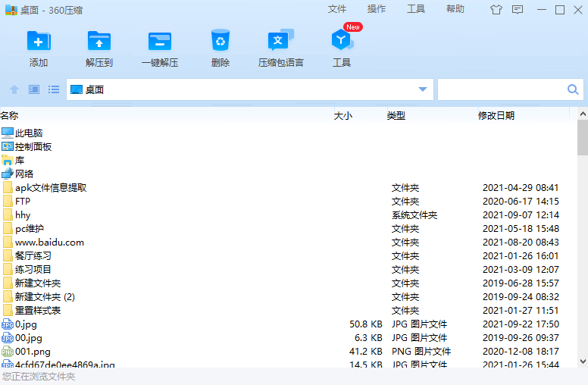Sort files by 大小 column header
Viewport: 588px width, 385px height.
click(x=343, y=115)
